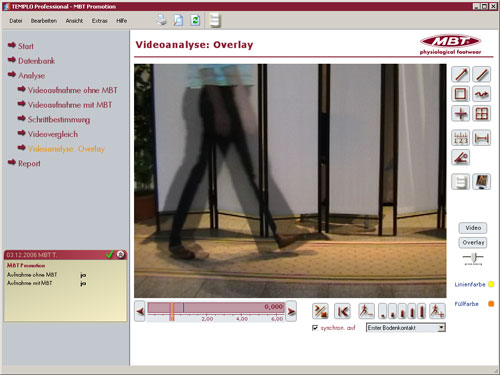Select the distance measurement tool
Screen dimensions: 500x375
482,138
